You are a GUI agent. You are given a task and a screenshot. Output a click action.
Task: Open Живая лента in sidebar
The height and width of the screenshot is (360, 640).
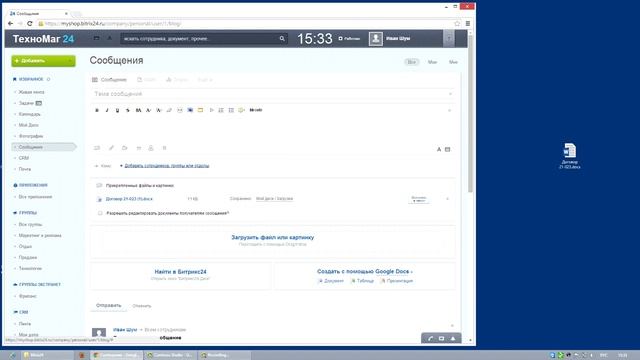click(x=31, y=92)
